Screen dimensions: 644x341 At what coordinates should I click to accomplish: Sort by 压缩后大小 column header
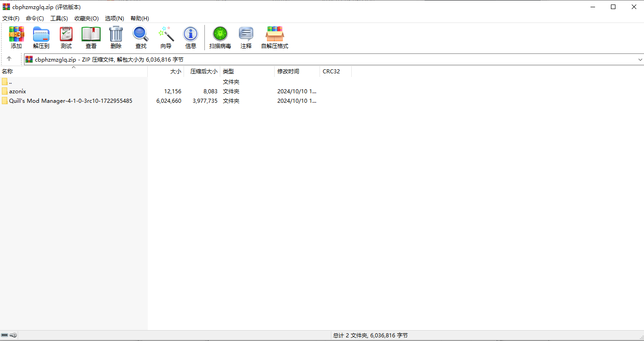point(202,72)
